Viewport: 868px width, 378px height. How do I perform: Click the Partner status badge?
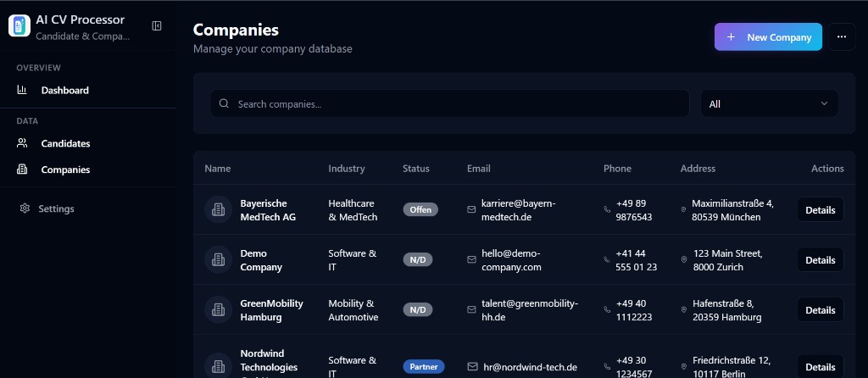pos(424,366)
